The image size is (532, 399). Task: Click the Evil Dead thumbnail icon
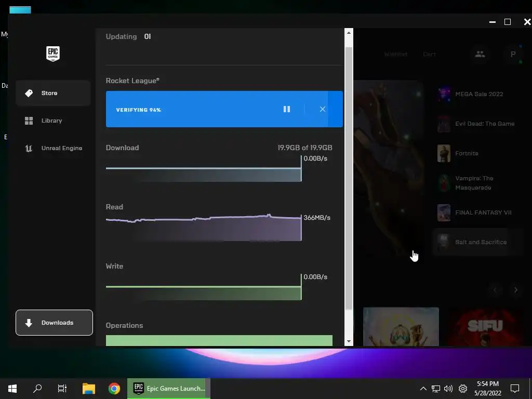point(444,124)
